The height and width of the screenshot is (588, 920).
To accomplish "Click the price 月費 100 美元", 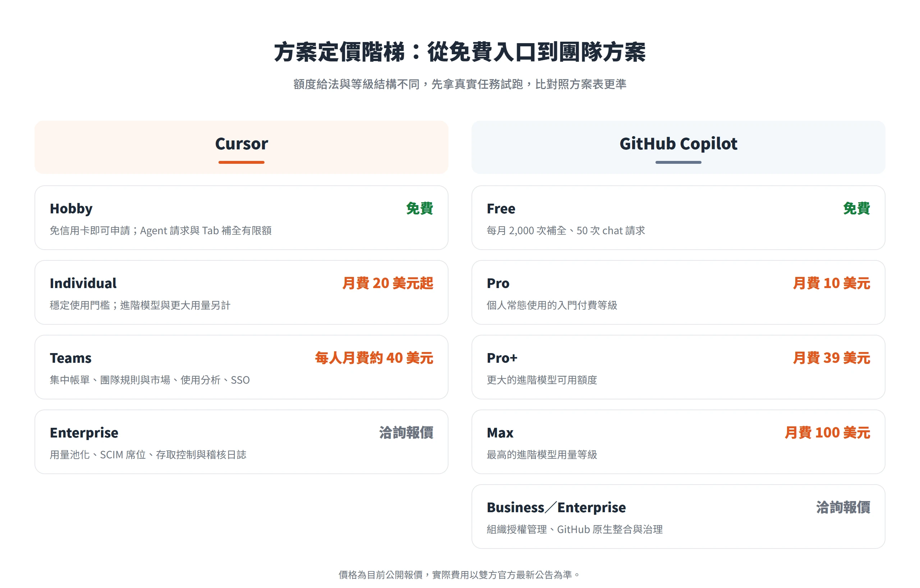I will point(827,432).
